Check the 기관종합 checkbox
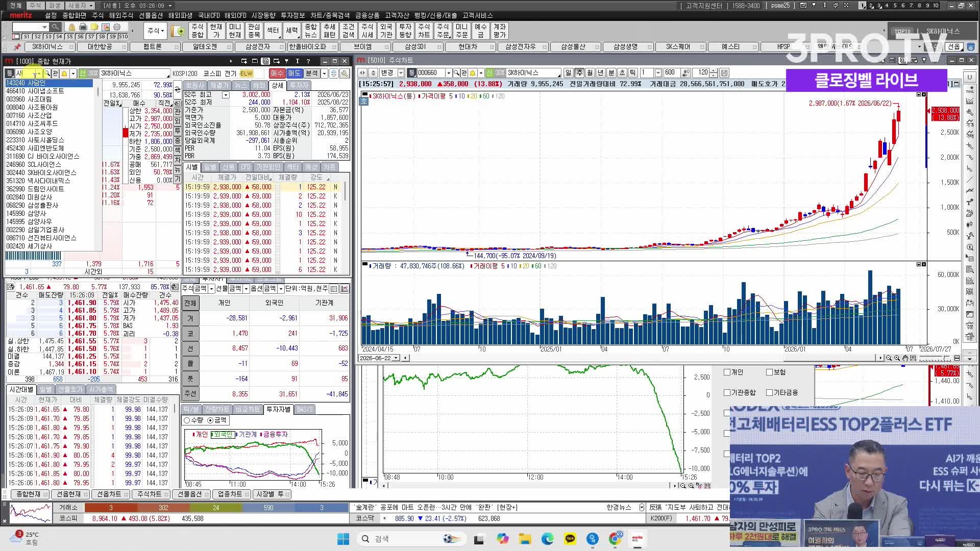 727,393
